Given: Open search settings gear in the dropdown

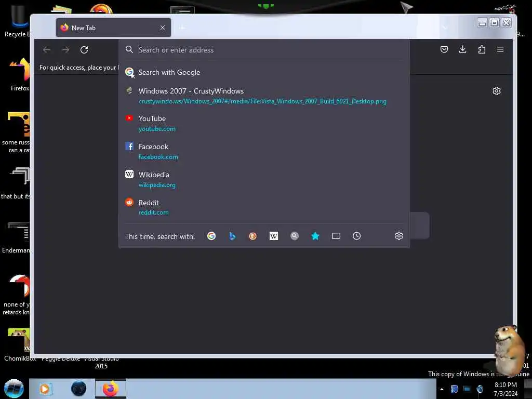Looking at the screenshot, I should [399, 236].
